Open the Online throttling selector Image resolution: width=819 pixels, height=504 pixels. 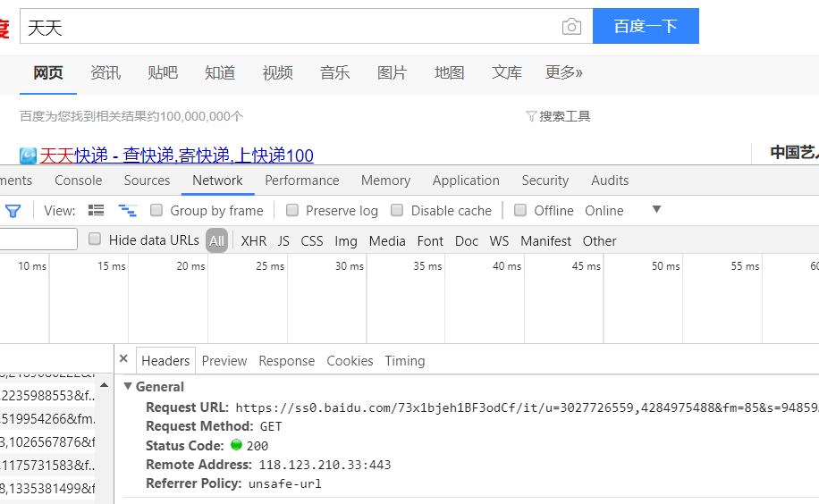[x=604, y=211]
